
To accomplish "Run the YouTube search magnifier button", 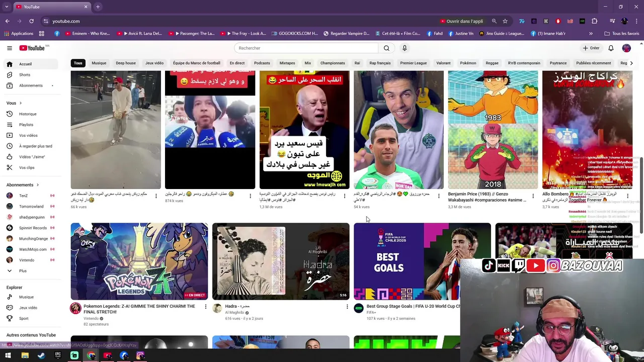I will click(x=386, y=48).
